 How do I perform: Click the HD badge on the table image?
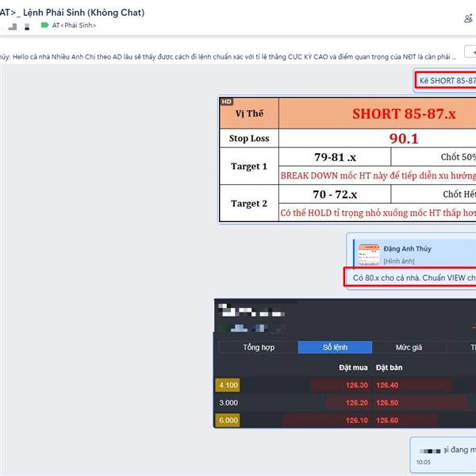tap(226, 102)
